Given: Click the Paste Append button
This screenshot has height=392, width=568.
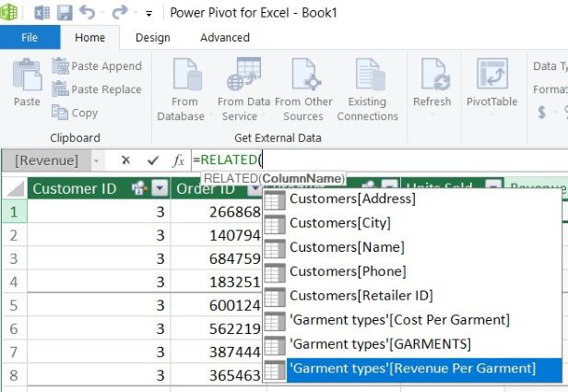Looking at the screenshot, I should pos(97,66).
